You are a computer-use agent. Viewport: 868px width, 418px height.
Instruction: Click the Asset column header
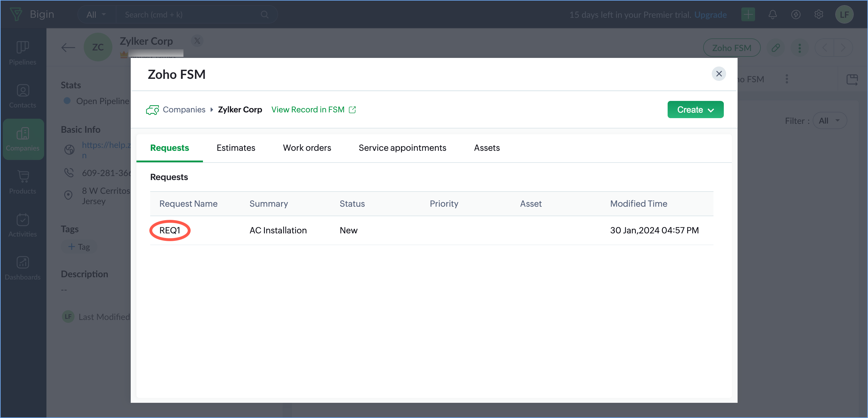(531, 204)
